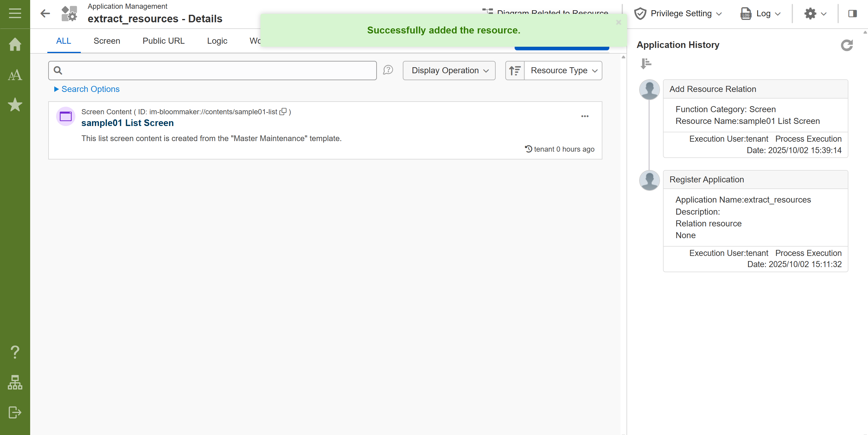Screen dimensions: 868x435
Task: Open the sitemap icon in sidebar
Action: point(15,383)
